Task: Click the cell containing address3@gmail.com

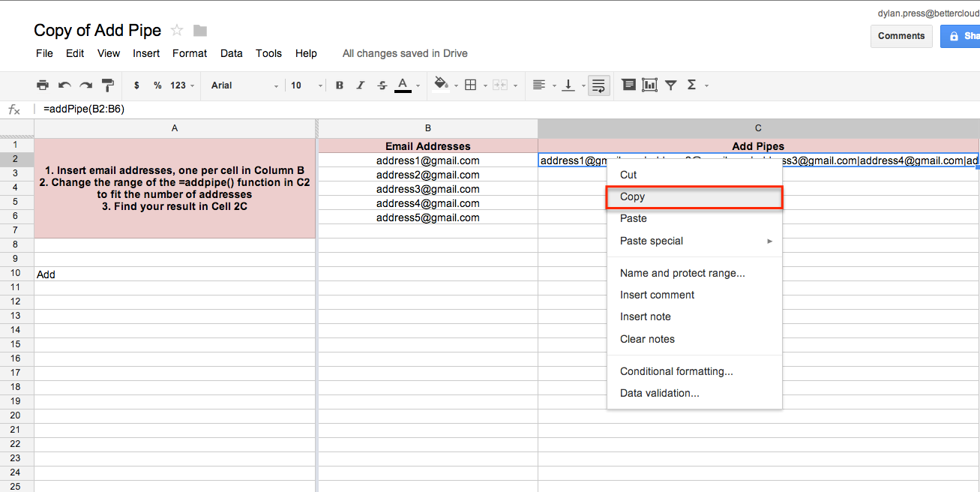Action: point(428,189)
